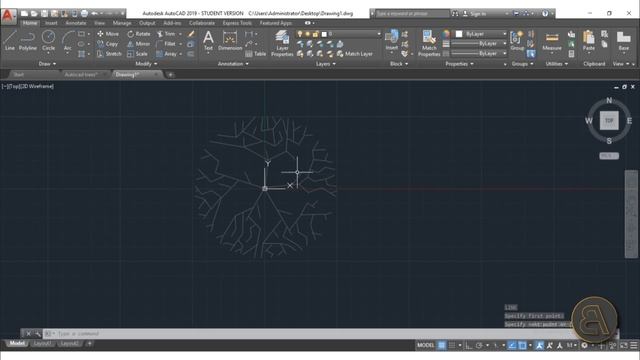
Task: Open the AutoCAD application menu logo
Action: pos(8,16)
